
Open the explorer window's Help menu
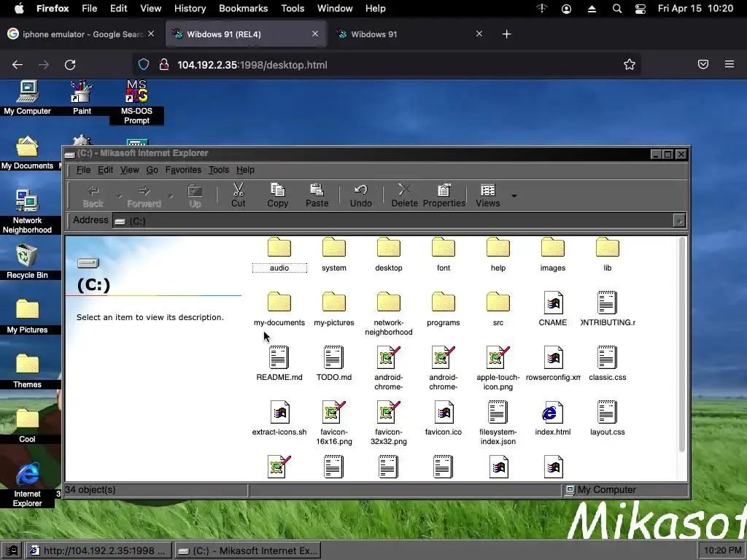pyautogui.click(x=245, y=170)
